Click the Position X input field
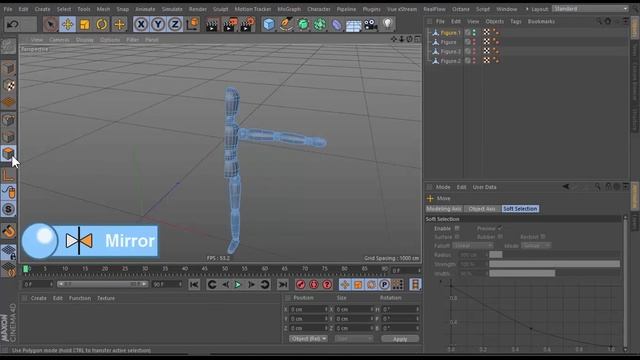Image resolution: width=640 pixels, height=360 pixels. pyautogui.click(x=308, y=309)
